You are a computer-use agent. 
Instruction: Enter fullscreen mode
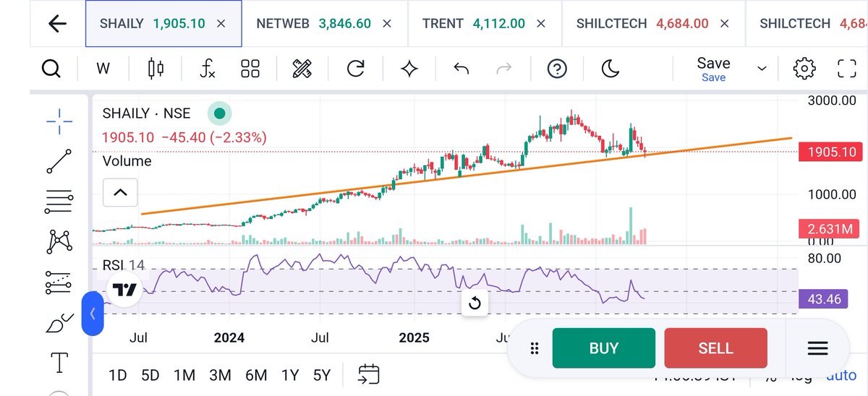846,69
